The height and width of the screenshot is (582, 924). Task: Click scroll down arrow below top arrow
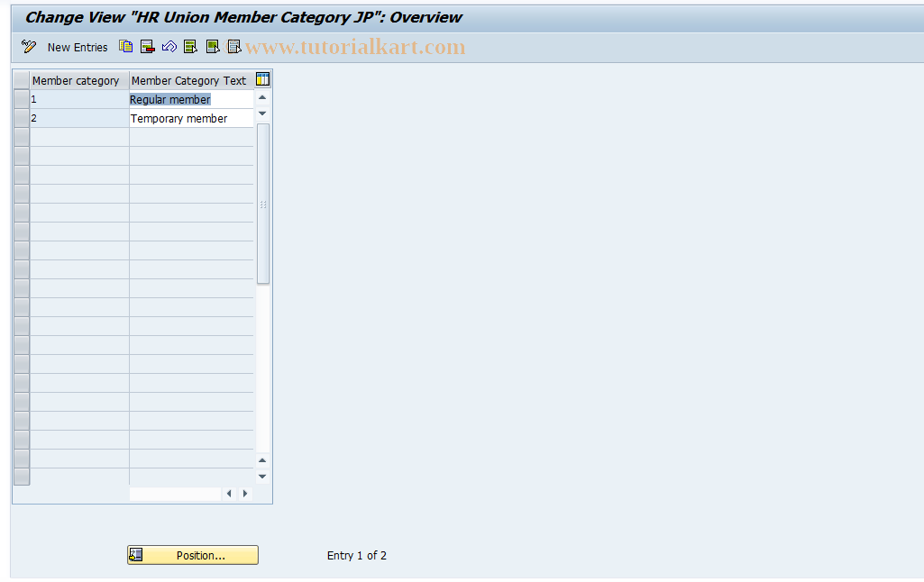coord(263,114)
